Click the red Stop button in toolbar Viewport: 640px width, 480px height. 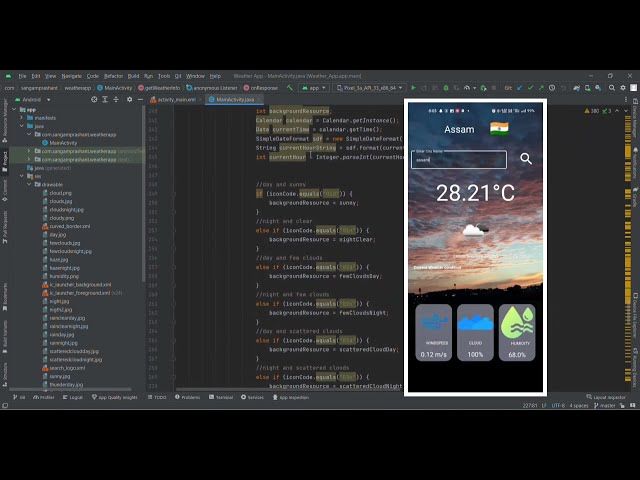(494, 88)
